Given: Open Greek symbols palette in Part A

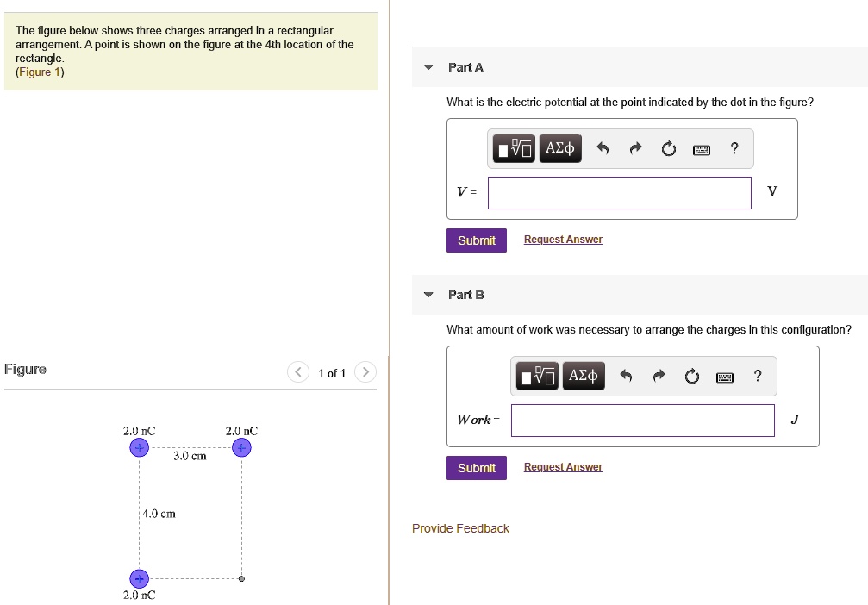Looking at the screenshot, I should [561, 149].
